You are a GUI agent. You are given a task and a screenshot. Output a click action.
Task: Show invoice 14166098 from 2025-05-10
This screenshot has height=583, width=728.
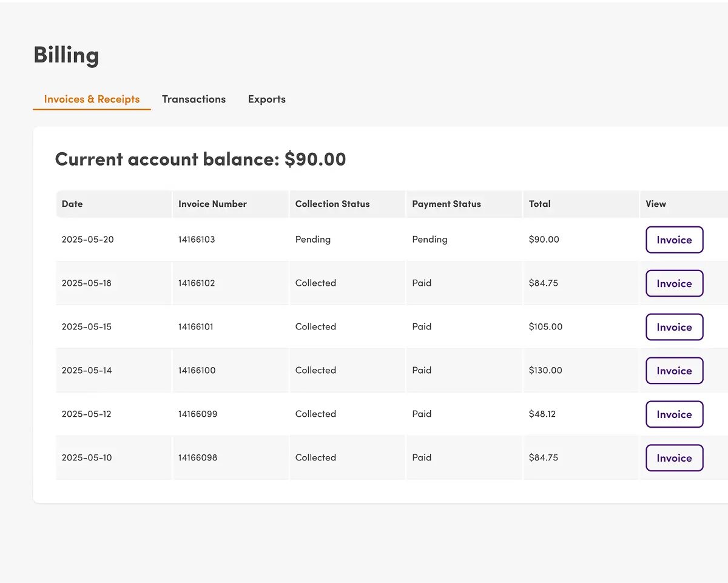(x=674, y=458)
